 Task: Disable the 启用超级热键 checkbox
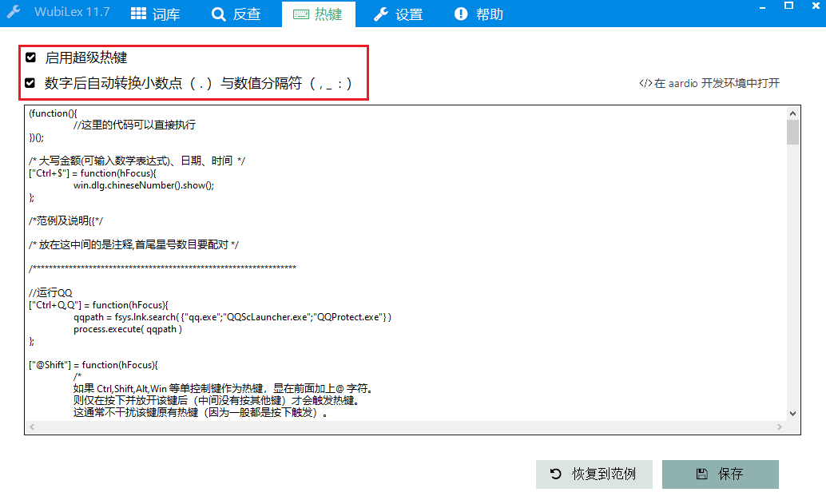tap(30, 58)
